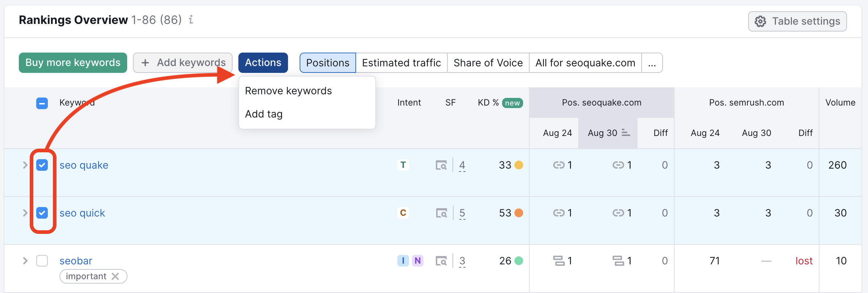Open the Actions dropdown
868x293 pixels.
click(263, 63)
